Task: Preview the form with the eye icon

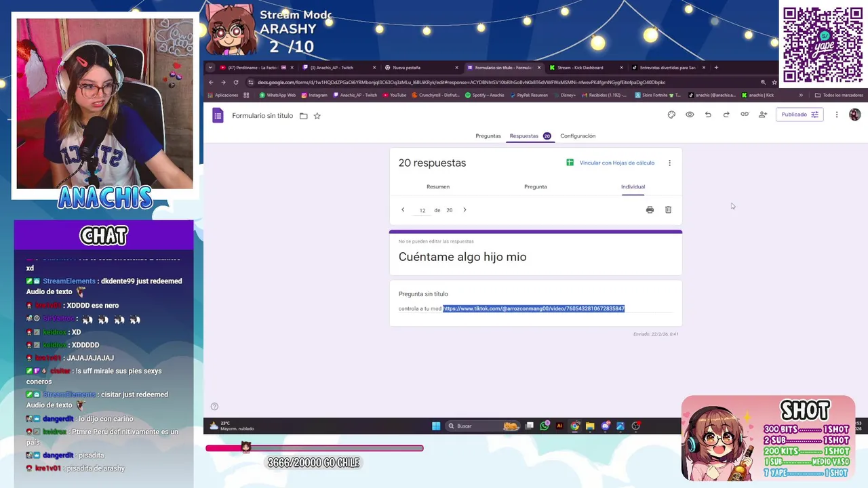Action: pos(690,115)
